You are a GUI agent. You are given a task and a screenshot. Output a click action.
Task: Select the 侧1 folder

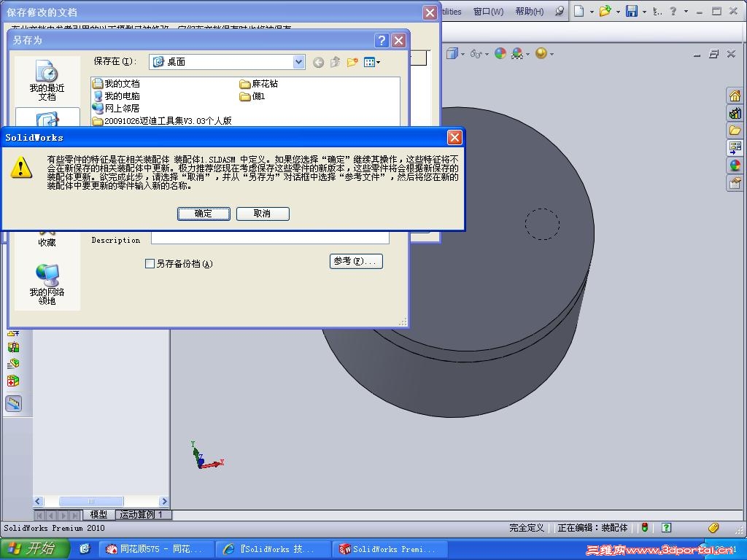[252, 96]
